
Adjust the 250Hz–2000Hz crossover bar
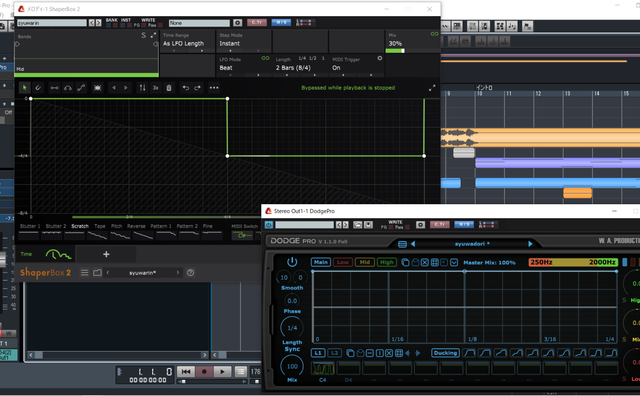coord(573,262)
